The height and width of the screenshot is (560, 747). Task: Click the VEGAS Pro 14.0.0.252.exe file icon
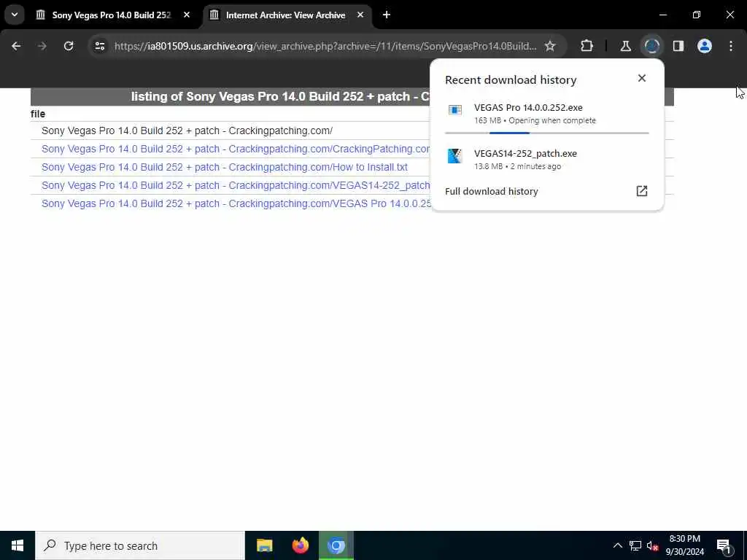click(455, 110)
